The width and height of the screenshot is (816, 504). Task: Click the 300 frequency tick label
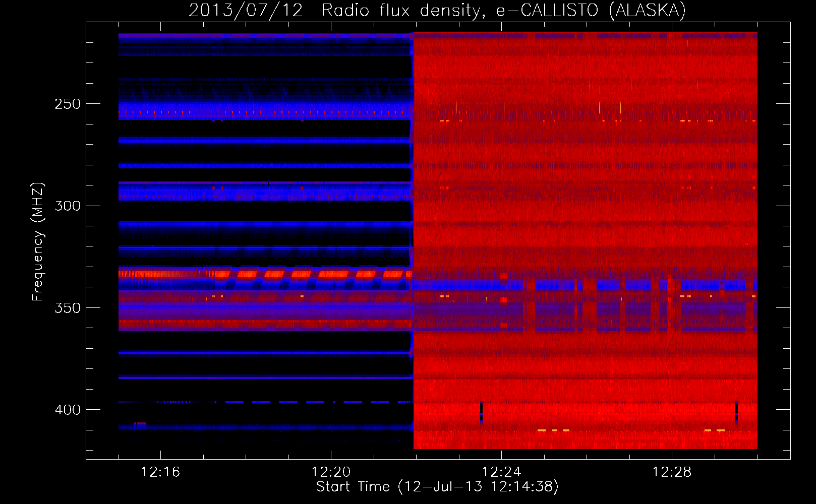point(68,206)
